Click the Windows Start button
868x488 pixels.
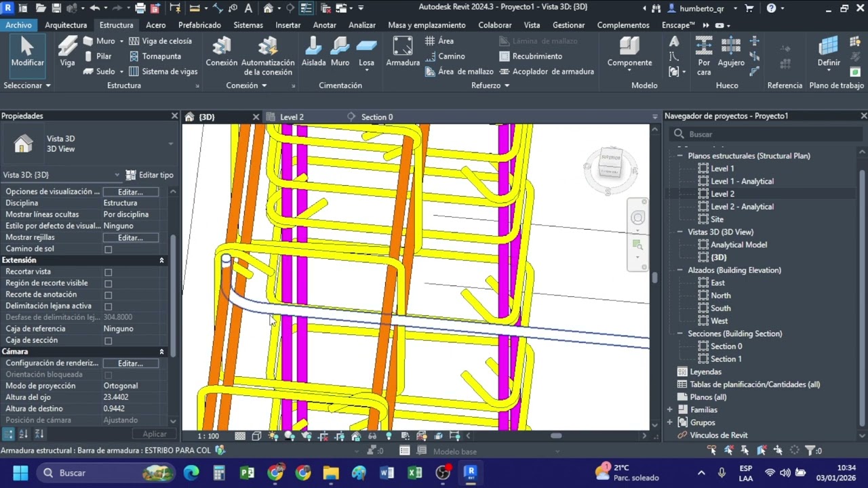click(20, 472)
